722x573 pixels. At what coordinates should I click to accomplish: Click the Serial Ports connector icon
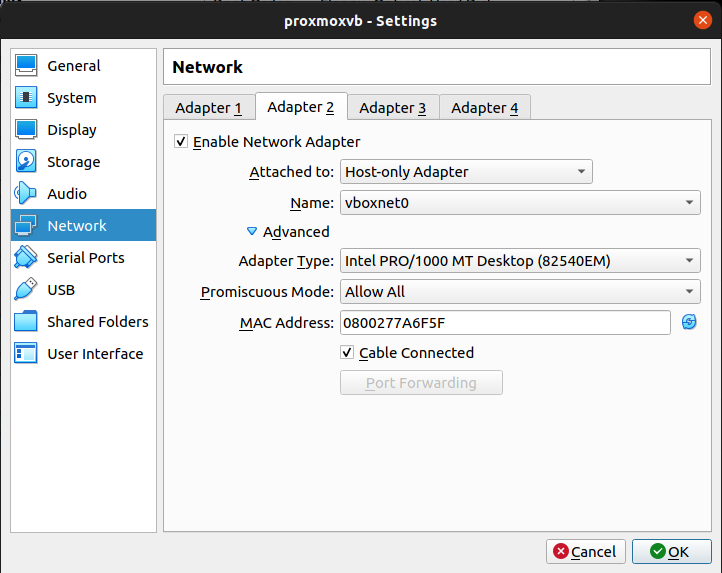[27, 258]
